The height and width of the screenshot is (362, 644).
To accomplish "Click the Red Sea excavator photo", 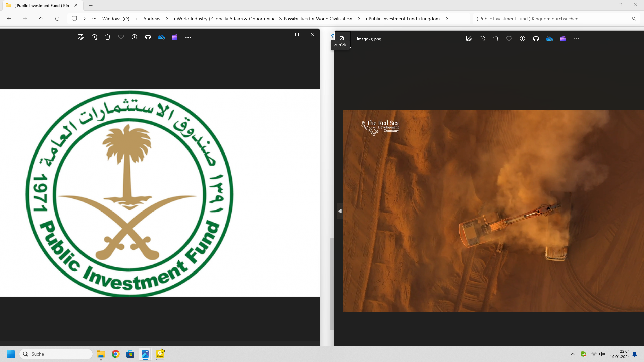I will point(493,211).
